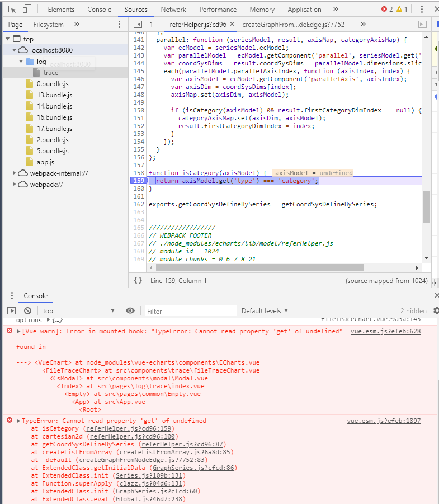Open the console settings gear icon
The width and height of the screenshot is (439, 504).
pos(436,310)
